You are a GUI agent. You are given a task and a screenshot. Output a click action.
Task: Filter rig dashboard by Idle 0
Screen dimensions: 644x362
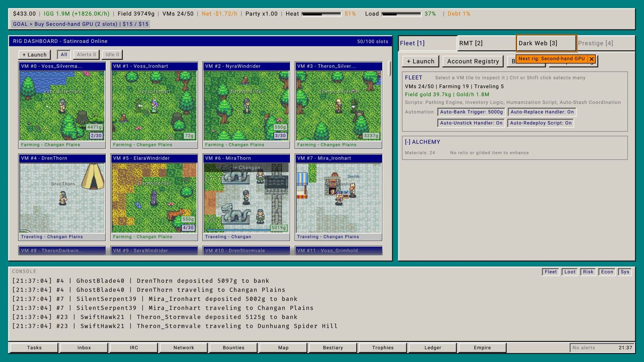tap(112, 55)
